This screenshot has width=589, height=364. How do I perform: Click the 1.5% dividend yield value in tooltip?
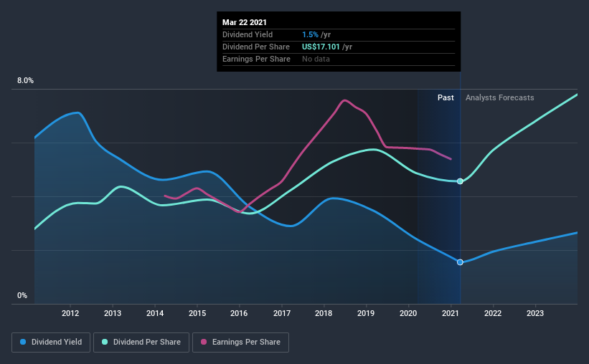click(x=310, y=34)
